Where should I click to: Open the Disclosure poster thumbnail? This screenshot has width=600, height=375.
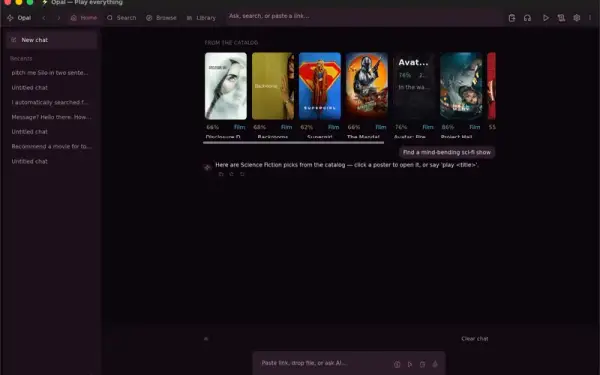point(226,86)
